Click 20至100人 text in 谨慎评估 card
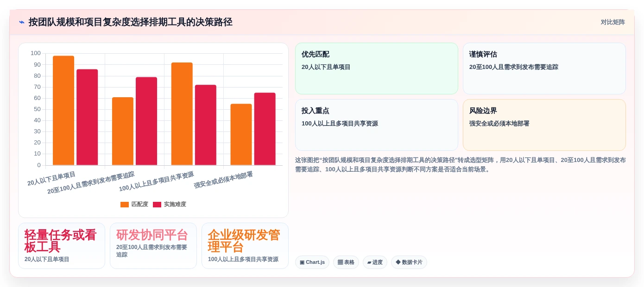 (x=514, y=67)
